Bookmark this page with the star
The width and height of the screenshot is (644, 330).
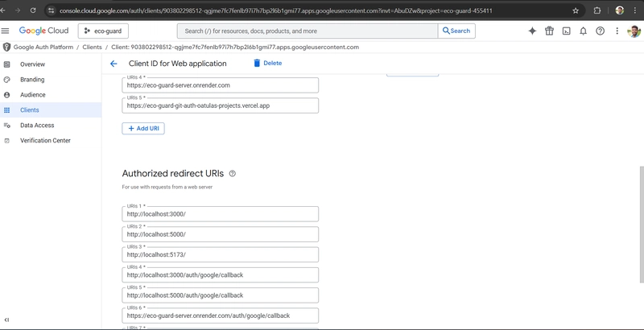tap(576, 10)
